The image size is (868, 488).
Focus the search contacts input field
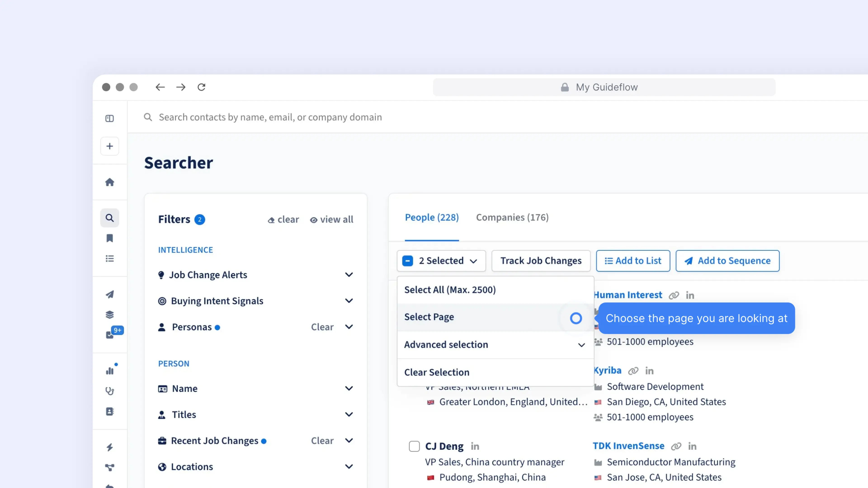(x=270, y=117)
